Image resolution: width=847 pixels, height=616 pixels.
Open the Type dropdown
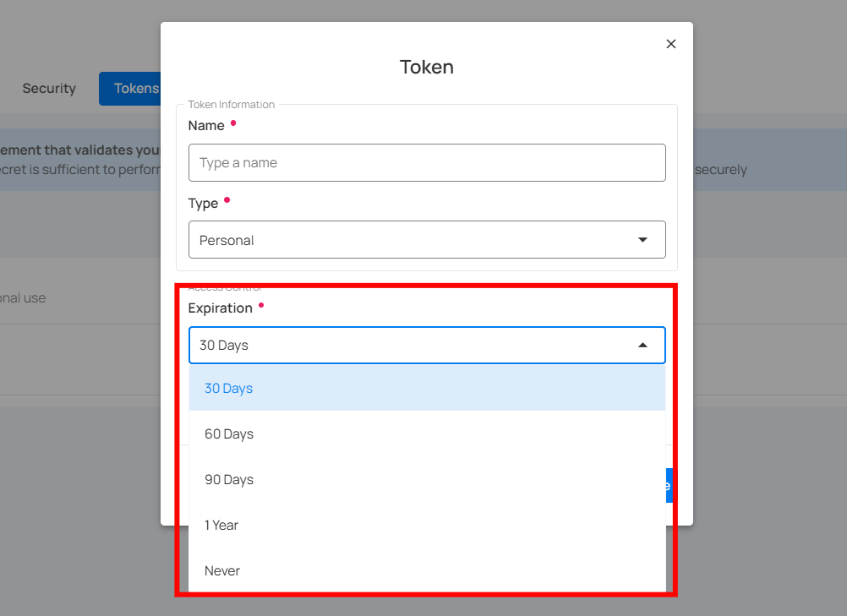(x=427, y=239)
